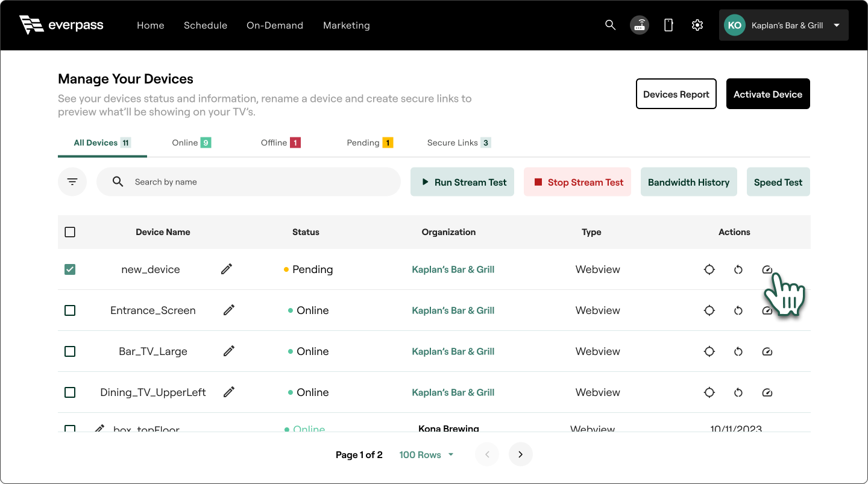Click the router devices icon in header

tap(640, 25)
